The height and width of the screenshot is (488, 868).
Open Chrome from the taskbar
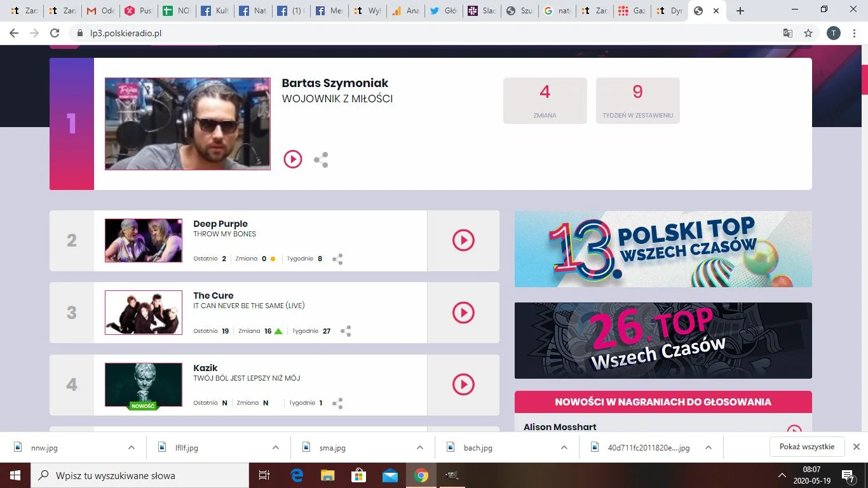point(421,475)
